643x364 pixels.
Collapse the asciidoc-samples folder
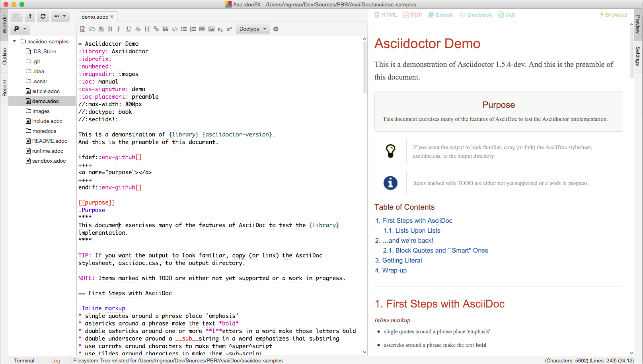(14, 41)
